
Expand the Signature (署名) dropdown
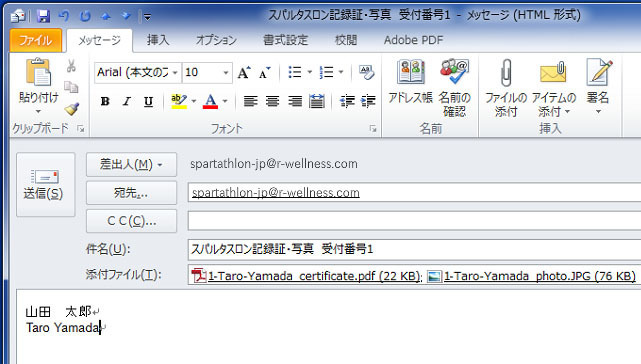pyautogui.click(x=598, y=111)
